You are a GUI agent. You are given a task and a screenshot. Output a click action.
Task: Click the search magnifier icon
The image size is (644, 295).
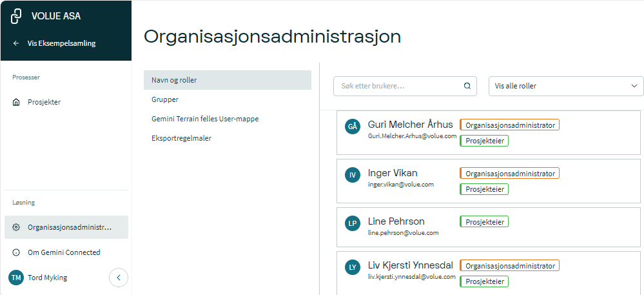pyautogui.click(x=467, y=86)
